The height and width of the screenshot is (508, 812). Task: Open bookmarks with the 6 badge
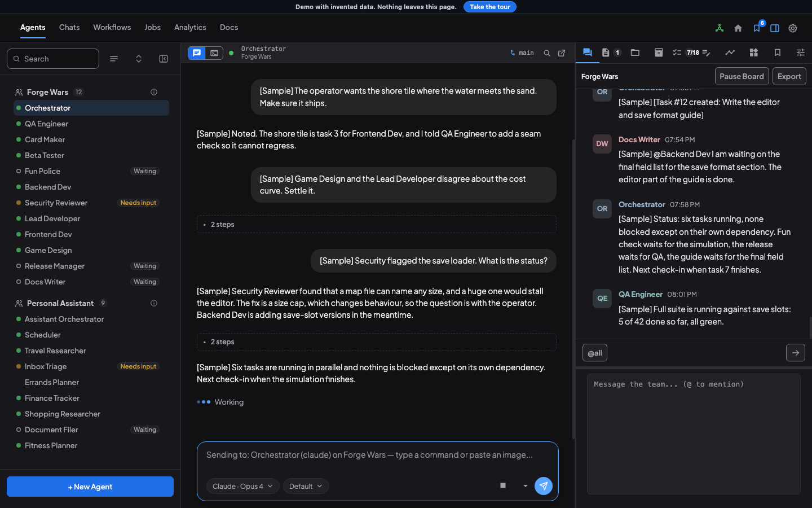pos(757,28)
